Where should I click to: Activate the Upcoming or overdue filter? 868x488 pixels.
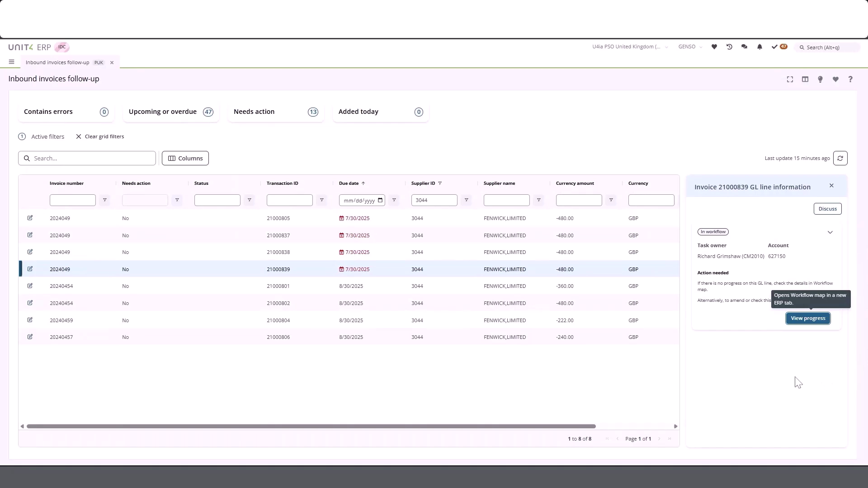170,112
